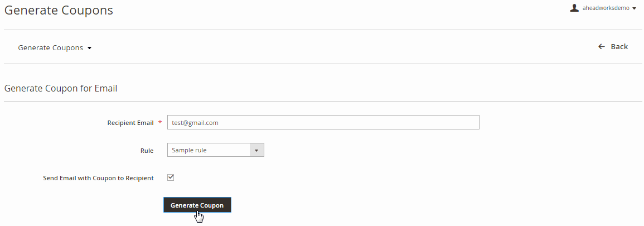Click the Rule select arrow button
The width and height of the screenshot is (644, 226).
click(256, 150)
